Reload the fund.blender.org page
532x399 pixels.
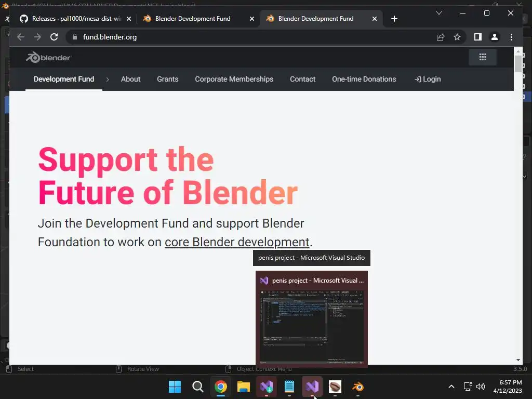[x=54, y=37]
